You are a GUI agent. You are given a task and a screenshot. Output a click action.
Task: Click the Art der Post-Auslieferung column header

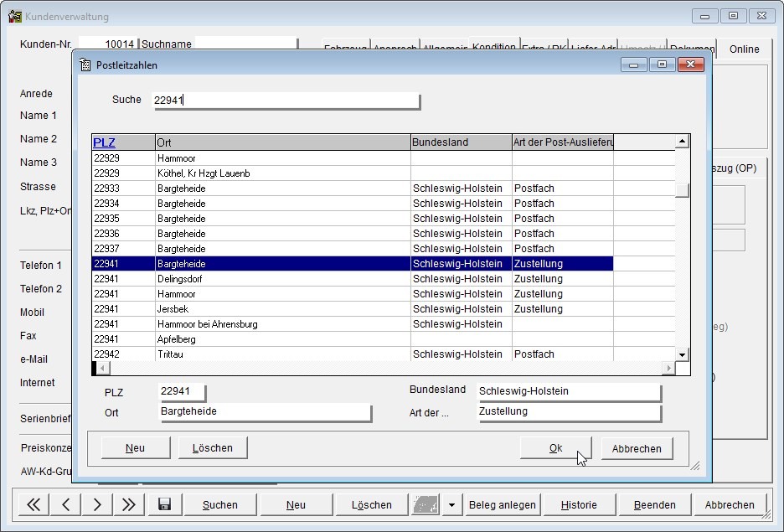563,142
